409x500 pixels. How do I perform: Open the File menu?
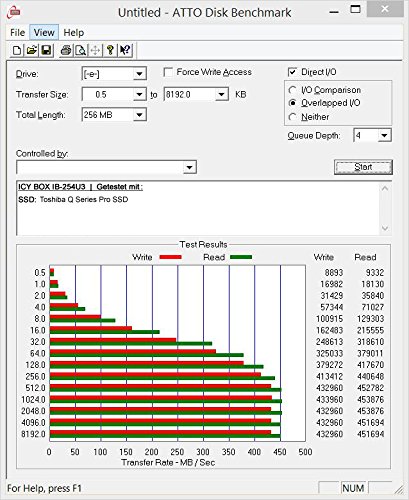coord(17,33)
